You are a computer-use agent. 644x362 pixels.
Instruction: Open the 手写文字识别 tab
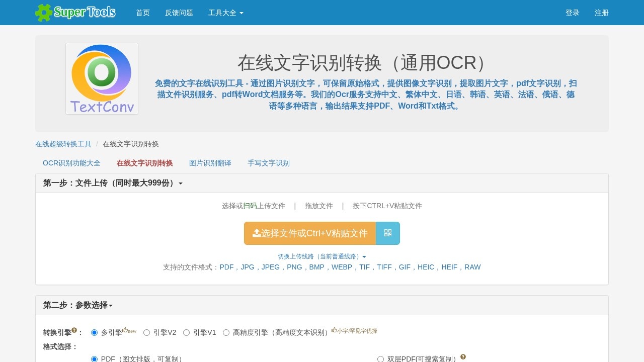point(269,163)
